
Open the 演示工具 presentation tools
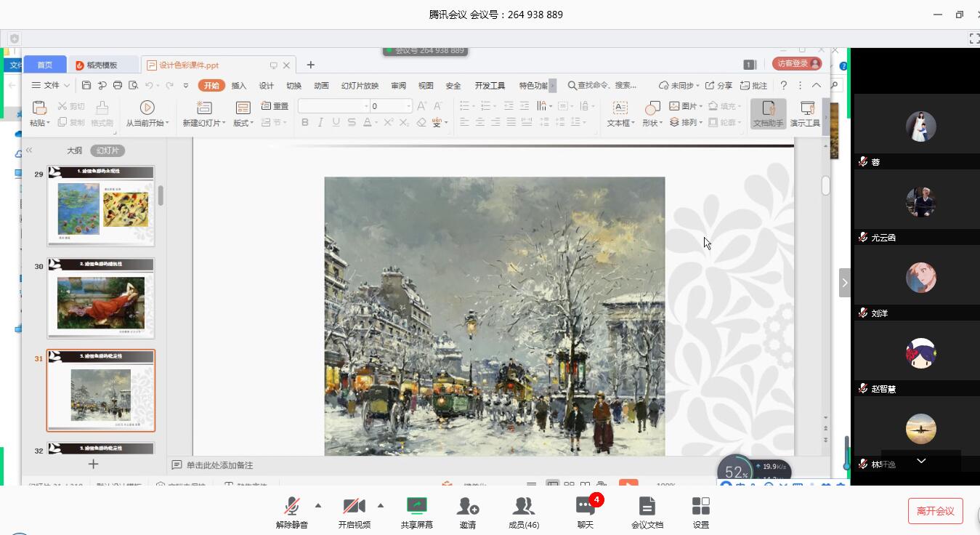pyautogui.click(x=805, y=114)
